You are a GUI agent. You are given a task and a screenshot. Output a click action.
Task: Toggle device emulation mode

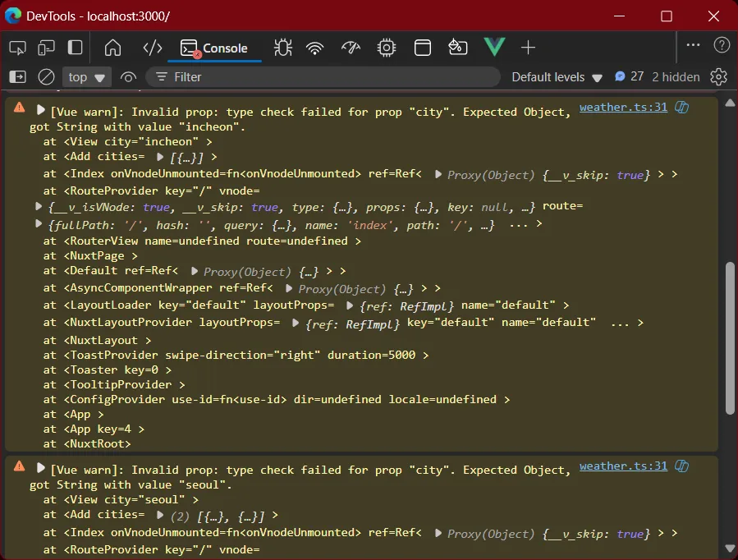[46, 48]
